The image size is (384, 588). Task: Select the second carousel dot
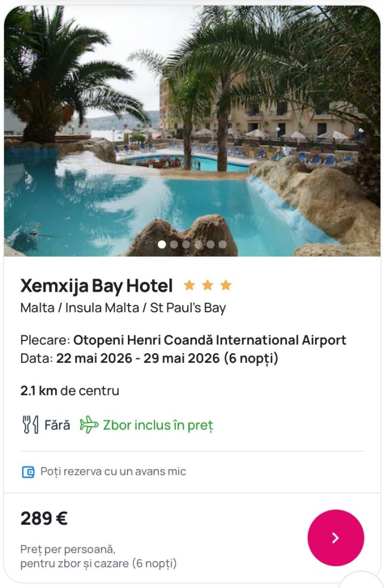pyautogui.click(x=174, y=244)
